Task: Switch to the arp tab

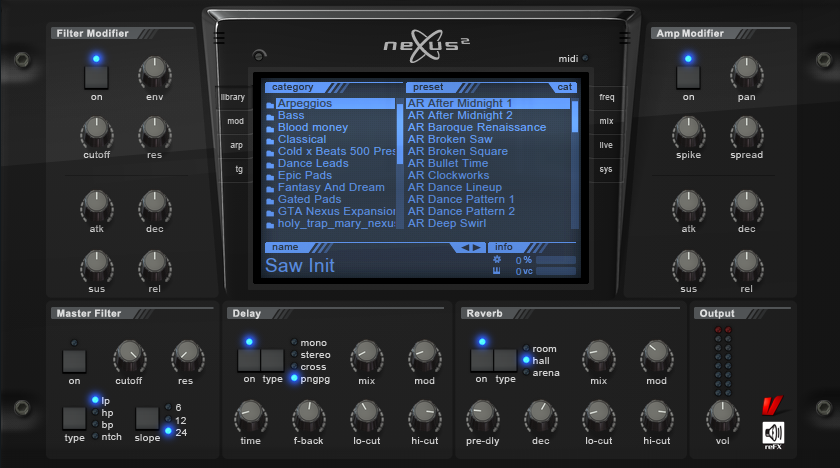Action: click(x=236, y=145)
